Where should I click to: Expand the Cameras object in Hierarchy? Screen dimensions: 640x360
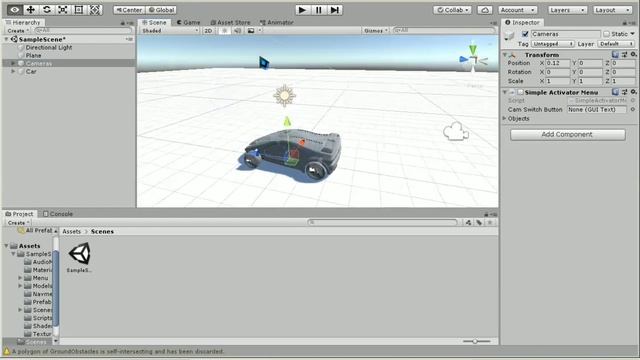pyautogui.click(x=13, y=63)
